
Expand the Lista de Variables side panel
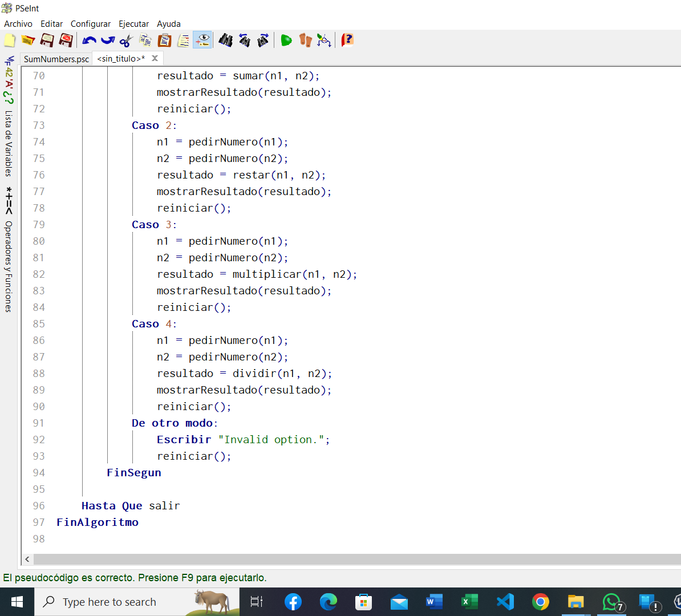click(x=9, y=143)
